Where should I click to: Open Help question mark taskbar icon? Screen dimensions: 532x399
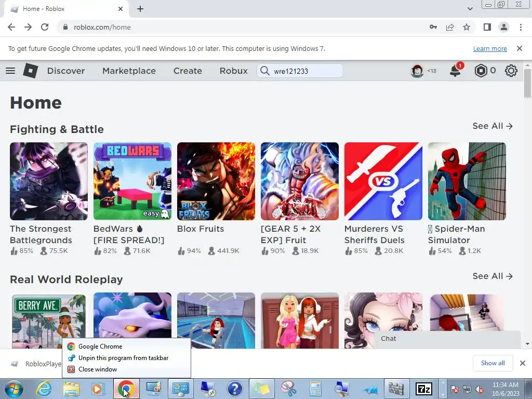[234, 389]
